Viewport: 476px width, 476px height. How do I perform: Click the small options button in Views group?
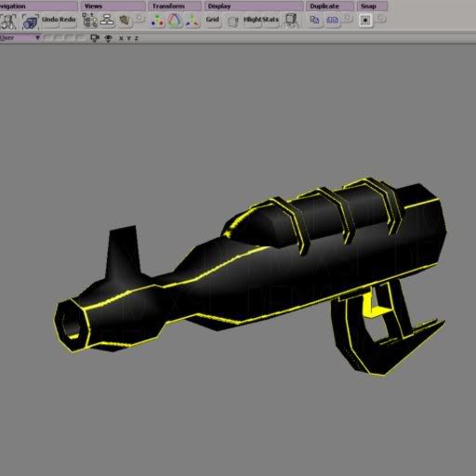pos(140,19)
